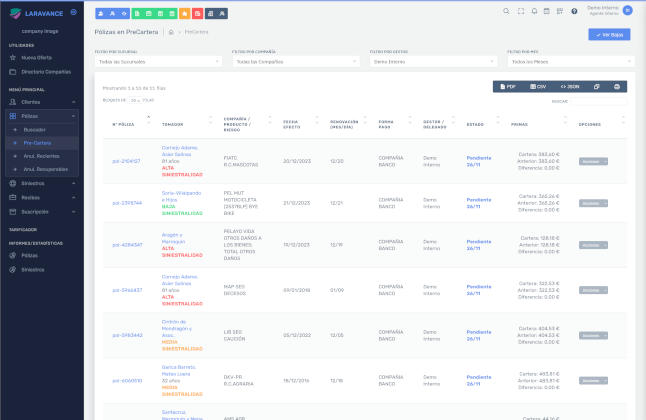The width and height of the screenshot is (646, 420).
Task: Select Buscador under Pólizas menu
Action: [35, 130]
